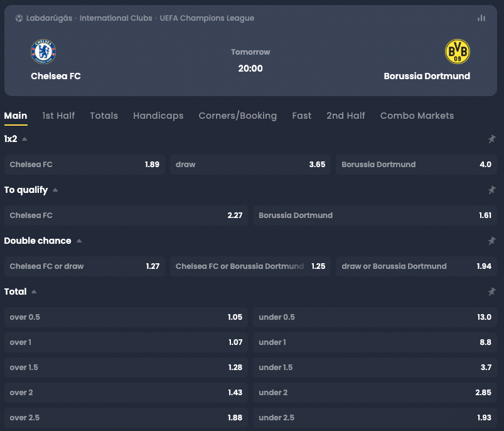Collapse the 1x2 section
Screen dimensions: 504x431
(x=24, y=139)
